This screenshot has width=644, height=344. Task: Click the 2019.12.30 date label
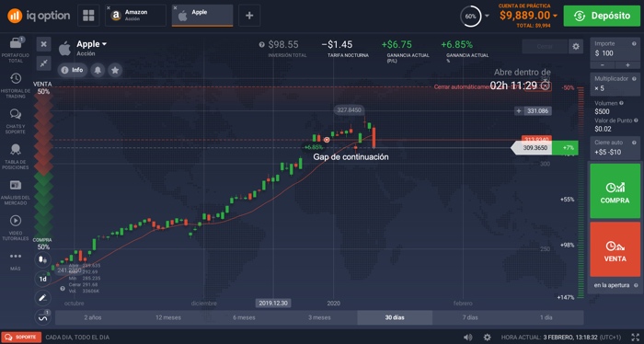pyautogui.click(x=273, y=304)
